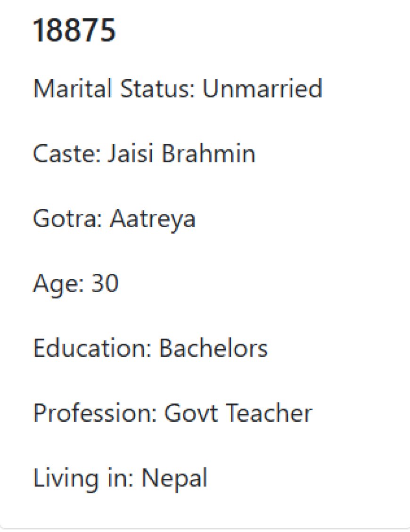
Task: Select the Education label
Action: coord(92,348)
